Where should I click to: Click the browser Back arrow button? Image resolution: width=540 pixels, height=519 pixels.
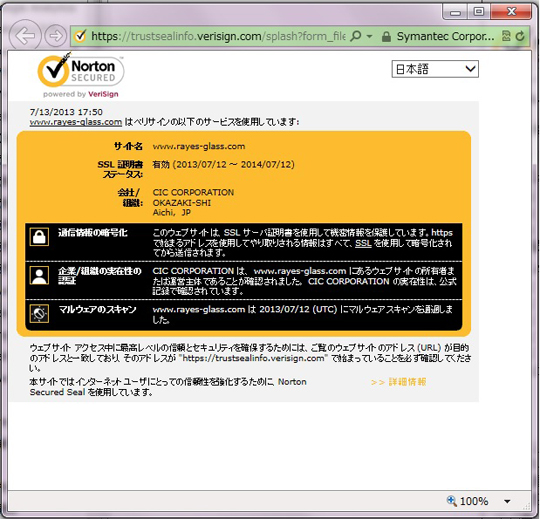[x=25, y=35]
